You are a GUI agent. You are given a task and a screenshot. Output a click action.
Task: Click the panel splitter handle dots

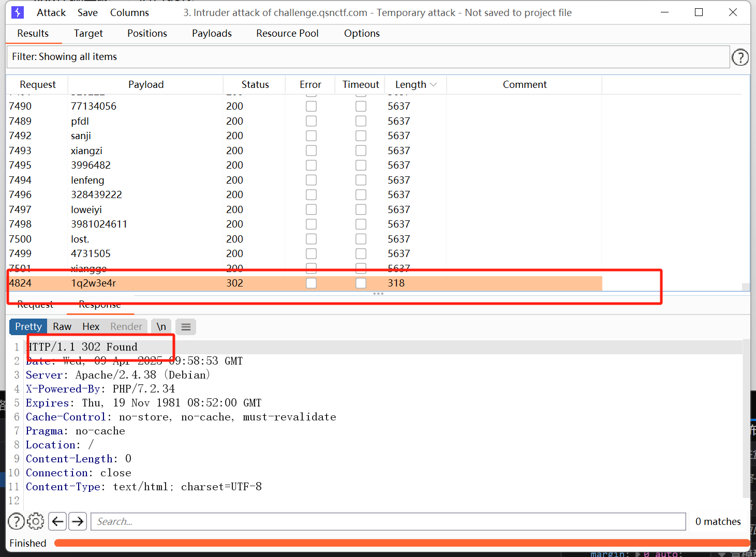click(x=378, y=294)
